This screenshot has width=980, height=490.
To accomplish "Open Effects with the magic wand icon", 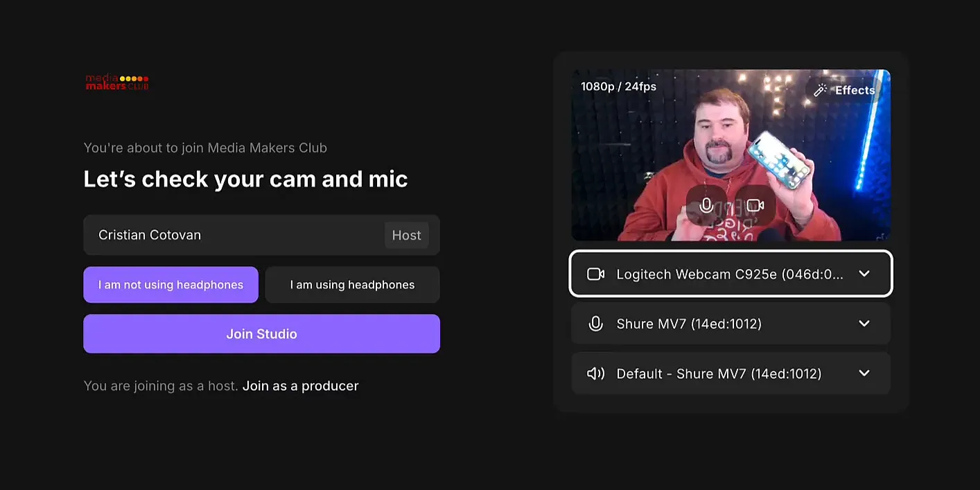I will click(x=844, y=90).
